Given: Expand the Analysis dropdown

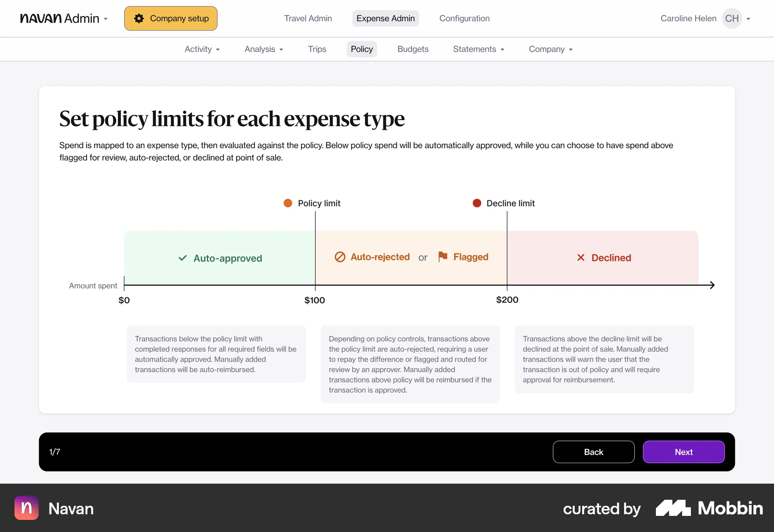Looking at the screenshot, I should coord(264,49).
